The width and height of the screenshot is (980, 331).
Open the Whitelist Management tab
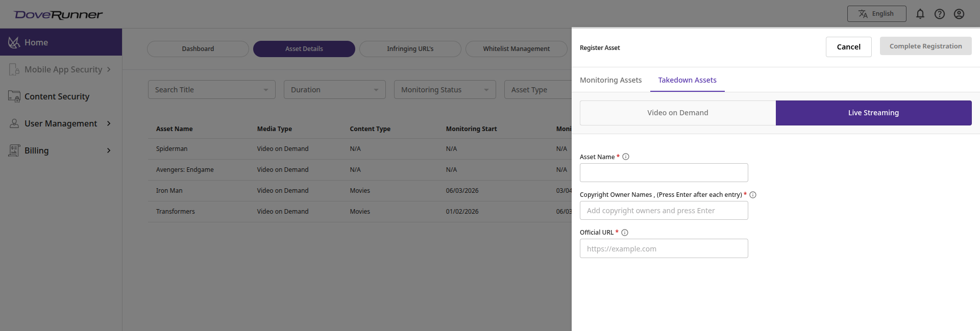[x=517, y=49]
